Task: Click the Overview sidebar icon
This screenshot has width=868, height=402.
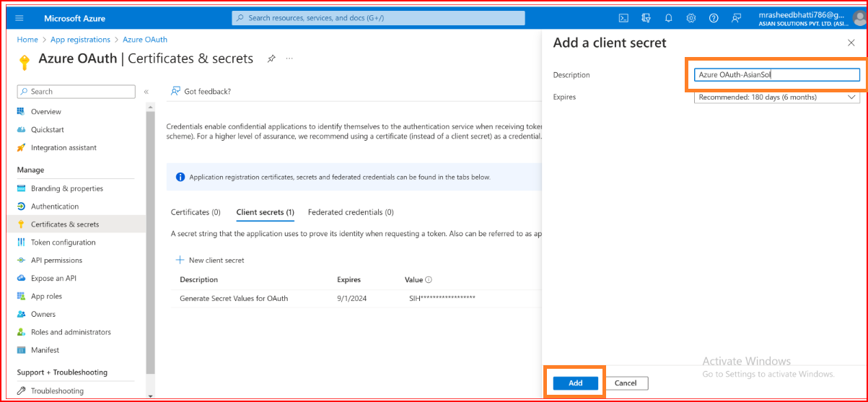Action: (22, 112)
